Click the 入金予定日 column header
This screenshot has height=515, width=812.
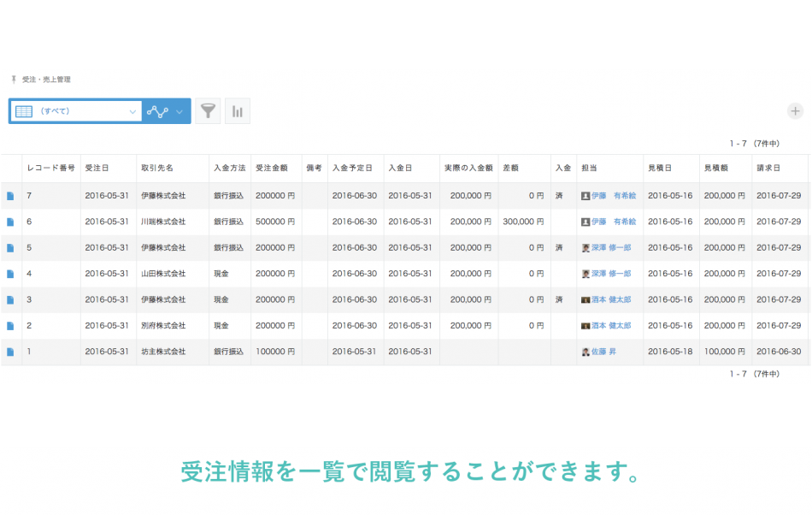click(354, 169)
